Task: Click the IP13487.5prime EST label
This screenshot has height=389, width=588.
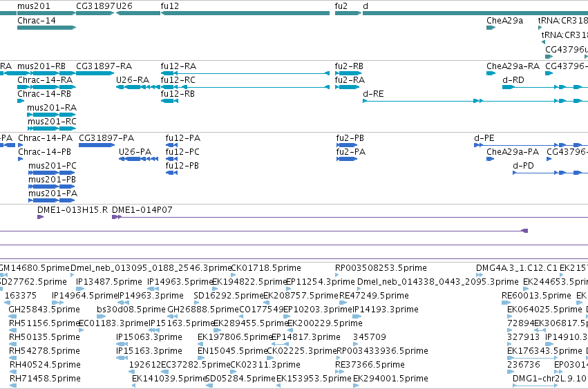Action: [109, 282]
